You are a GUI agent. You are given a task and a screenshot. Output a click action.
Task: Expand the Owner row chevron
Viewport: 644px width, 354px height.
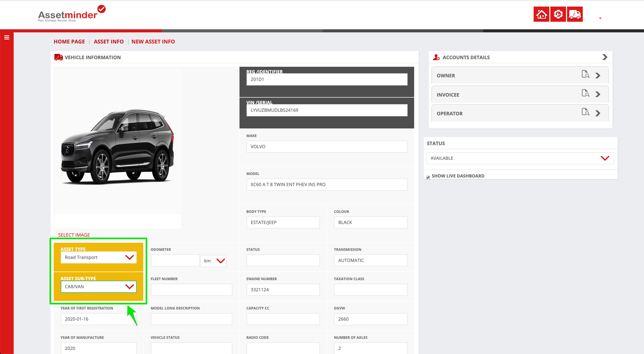pyautogui.click(x=598, y=76)
